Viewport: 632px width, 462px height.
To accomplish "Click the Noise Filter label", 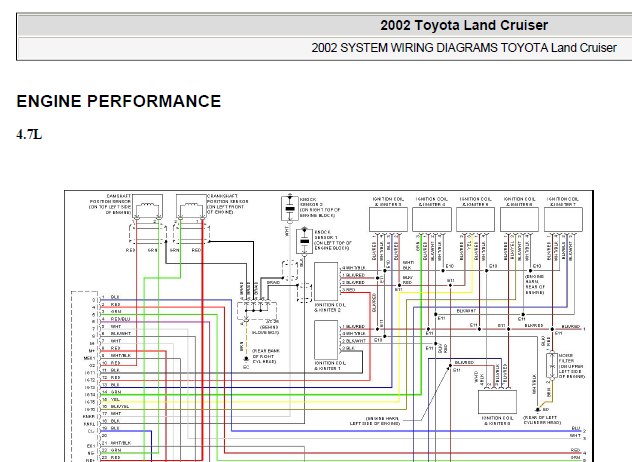I will (x=572, y=366).
